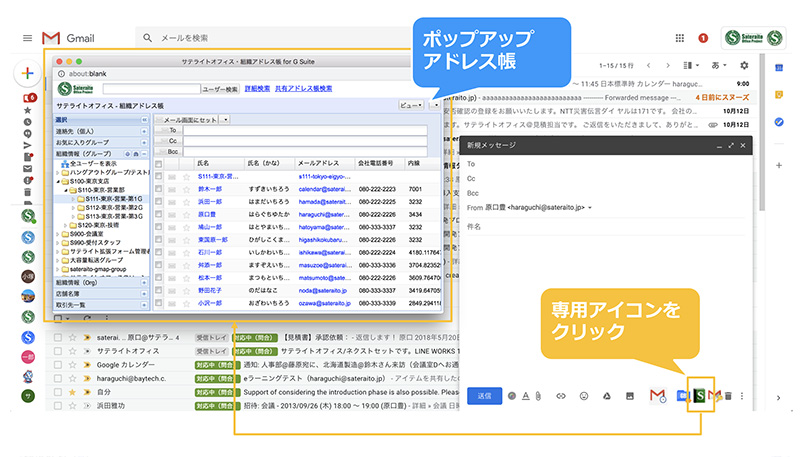The height and width of the screenshot is (457, 800).
Task: Click the Gmail clock icon in compose toolbar
Action: [658, 396]
